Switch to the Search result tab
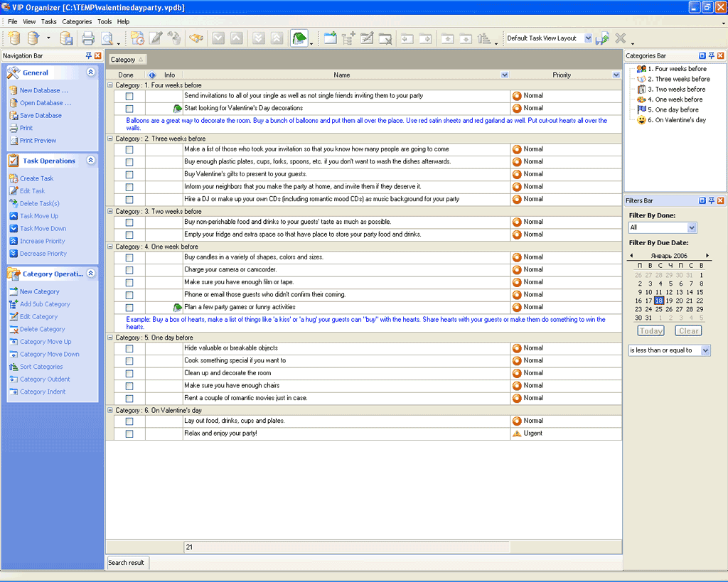Viewport: 728px width, 582px height. [x=127, y=563]
